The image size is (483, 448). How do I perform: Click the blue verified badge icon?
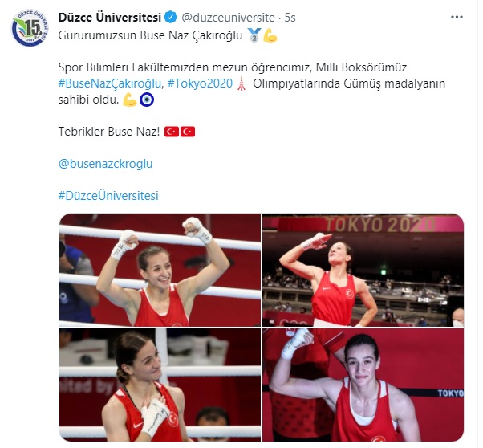(171, 18)
